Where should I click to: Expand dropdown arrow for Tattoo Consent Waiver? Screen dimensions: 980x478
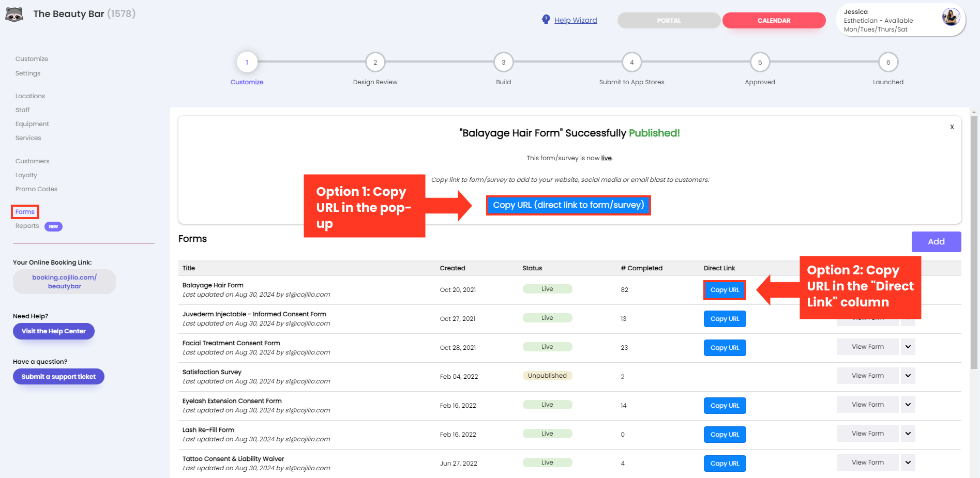908,462
